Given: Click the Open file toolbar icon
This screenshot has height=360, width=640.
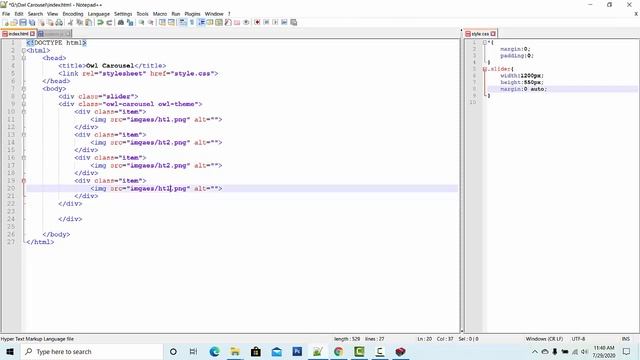Looking at the screenshot, I should (14, 22).
